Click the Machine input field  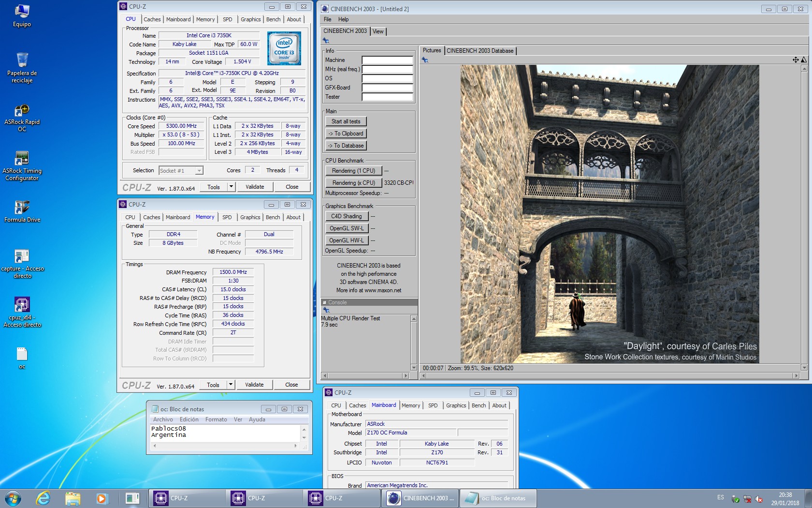tap(387, 60)
